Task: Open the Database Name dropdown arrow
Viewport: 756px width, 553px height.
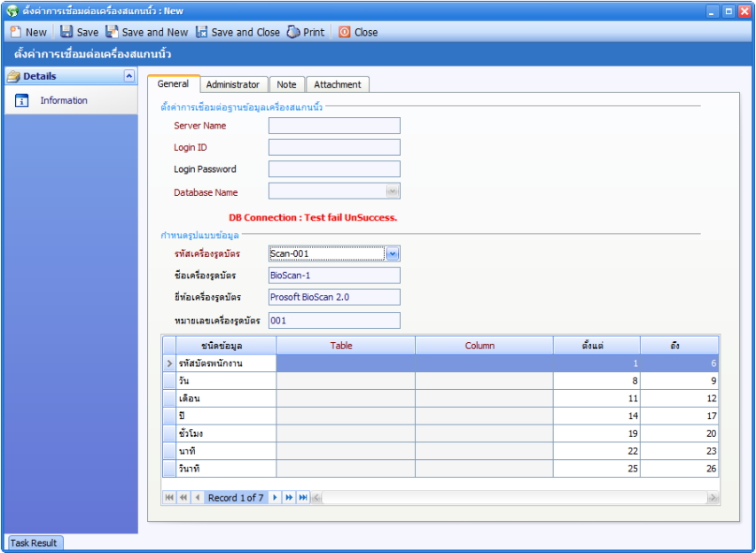Action: [393, 191]
